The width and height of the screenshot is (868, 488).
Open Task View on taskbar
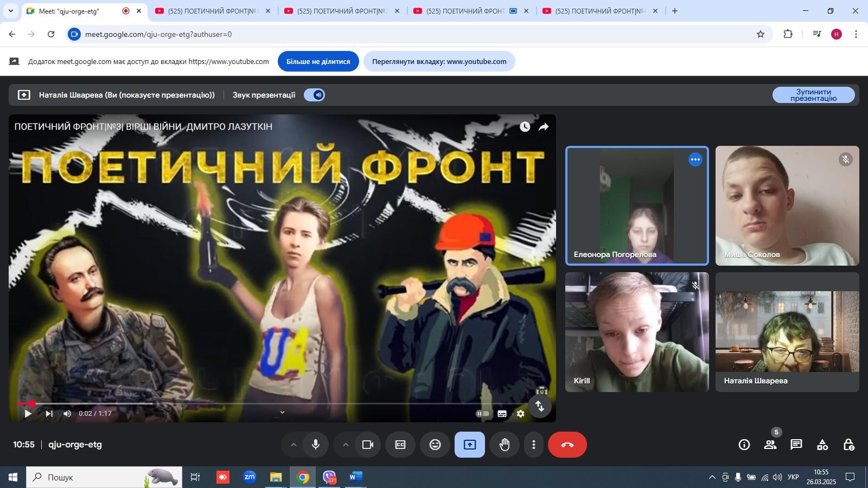[x=195, y=477]
